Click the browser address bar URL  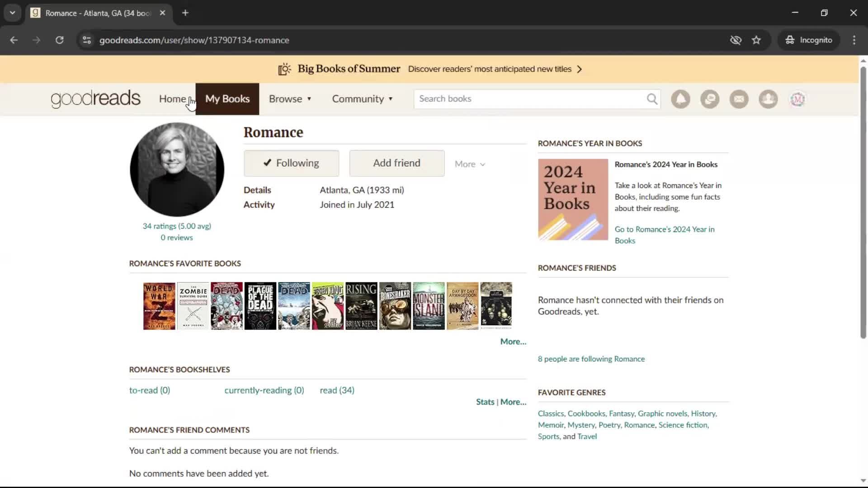pos(194,40)
